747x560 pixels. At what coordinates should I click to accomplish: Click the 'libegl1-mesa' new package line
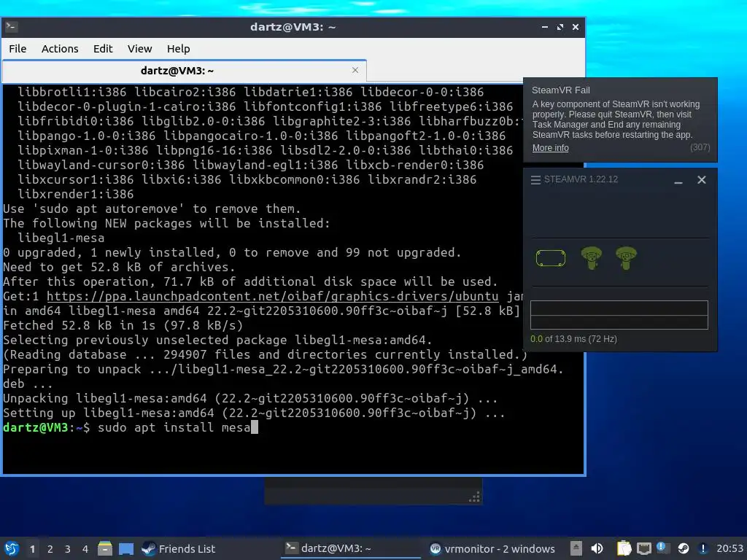click(x=61, y=238)
